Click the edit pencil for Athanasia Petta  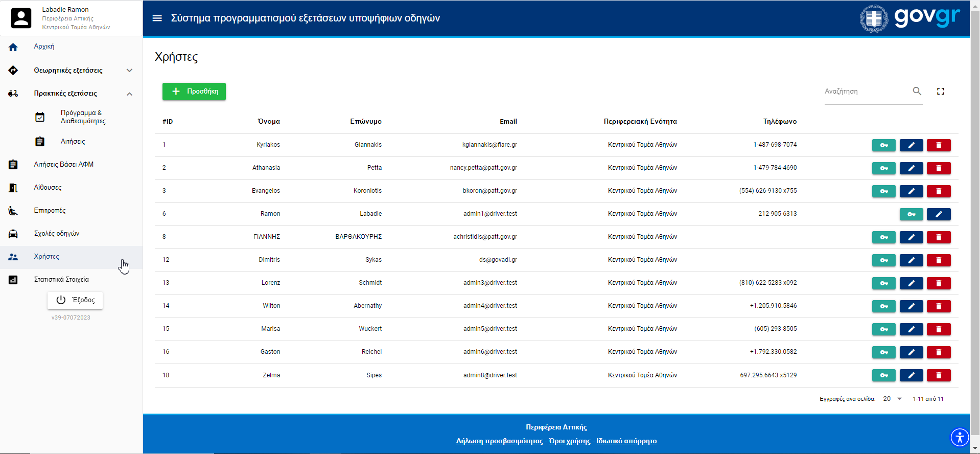[x=911, y=168]
